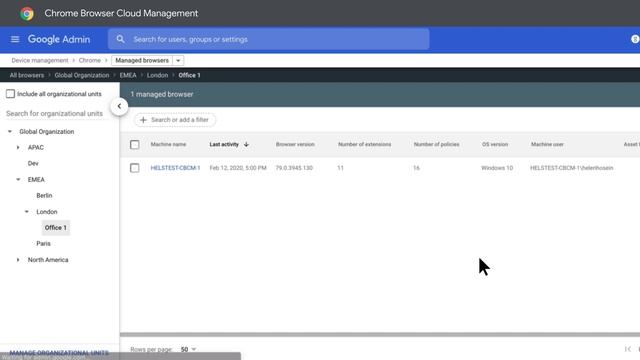Select London in the tree
This screenshot has width=640, height=360.
click(x=47, y=212)
